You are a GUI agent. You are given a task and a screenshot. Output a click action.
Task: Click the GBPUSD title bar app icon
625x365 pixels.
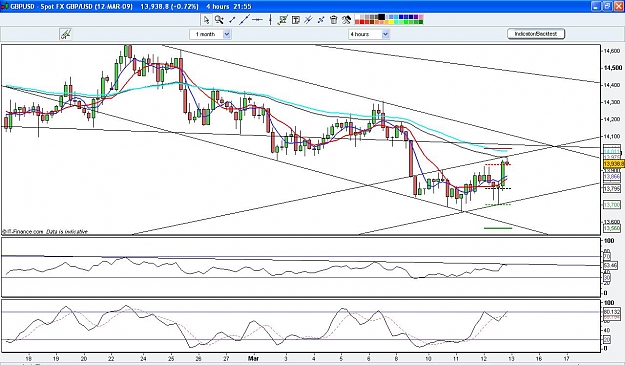4,6
